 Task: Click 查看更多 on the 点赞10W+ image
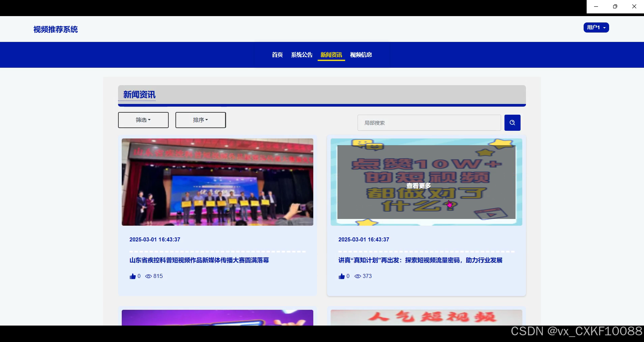(x=418, y=186)
